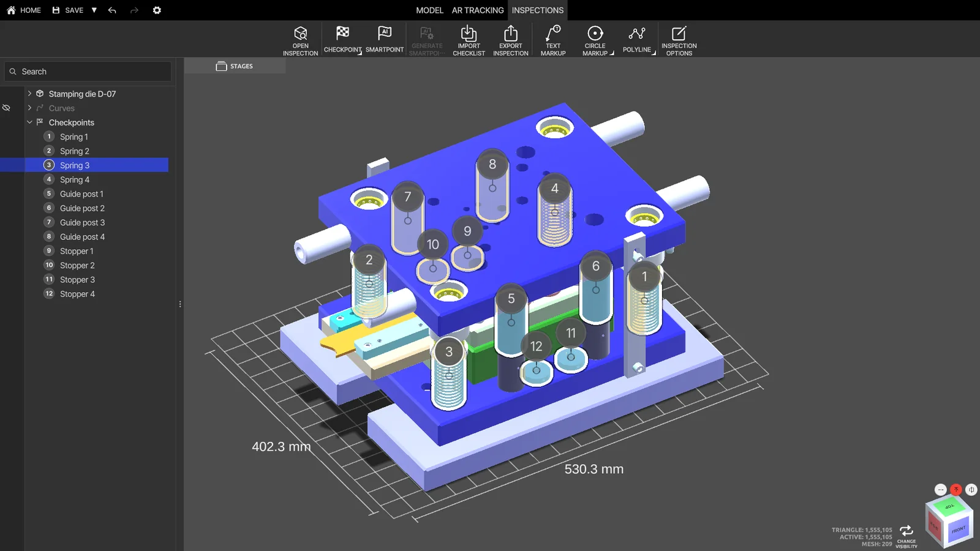Click the TOP face of the view cube
Viewport: 980px width, 551px height.
click(x=949, y=507)
